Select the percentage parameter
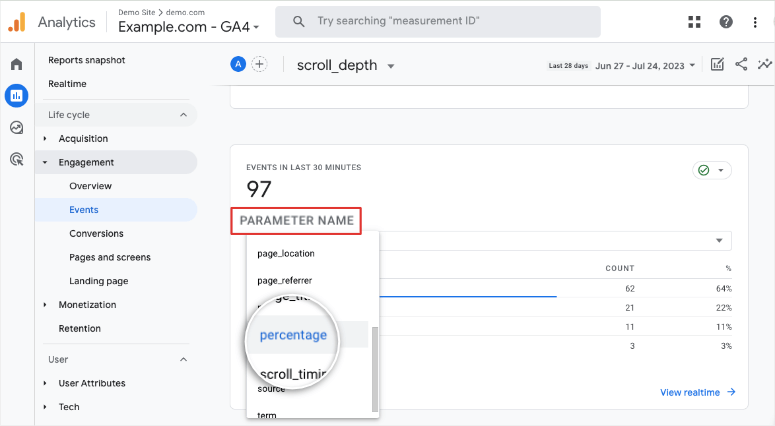The image size is (775, 426). click(x=293, y=335)
